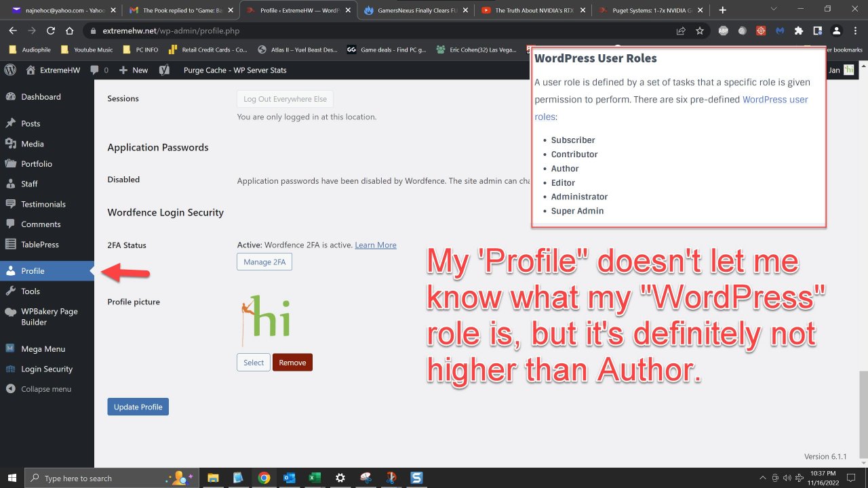Bookmark this page with star icon
This screenshot has height=488, width=868.
coord(699,30)
